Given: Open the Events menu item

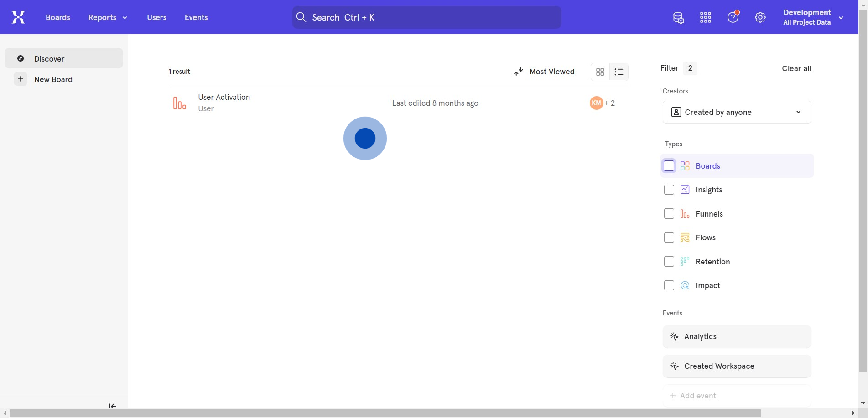Looking at the screenshot, I should tap(196, 17).
